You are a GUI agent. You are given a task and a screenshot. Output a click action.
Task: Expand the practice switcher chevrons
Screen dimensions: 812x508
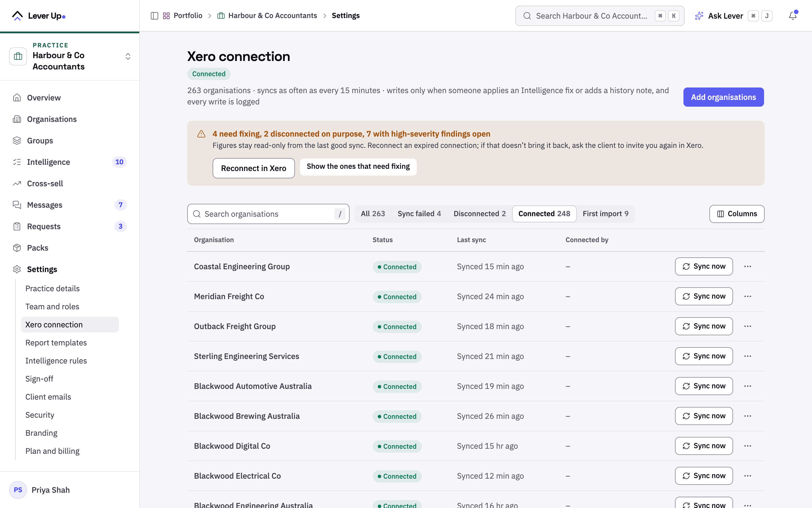[128, 56]
